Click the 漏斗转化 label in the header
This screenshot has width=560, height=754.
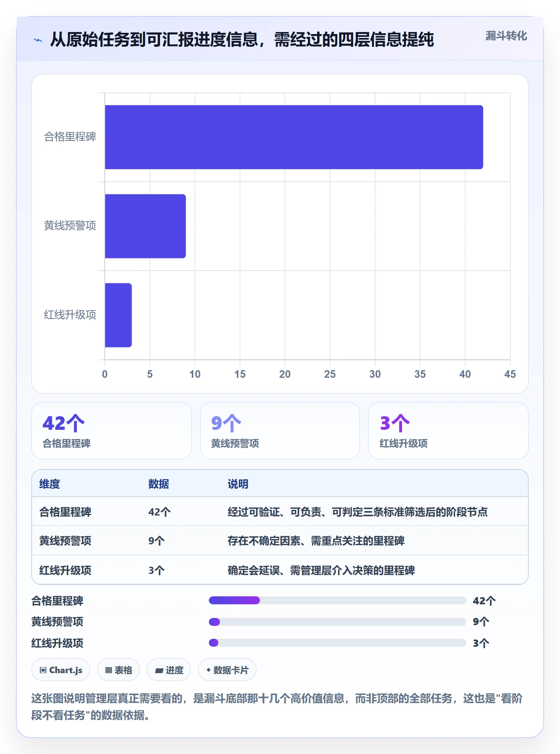coord(506,36)
